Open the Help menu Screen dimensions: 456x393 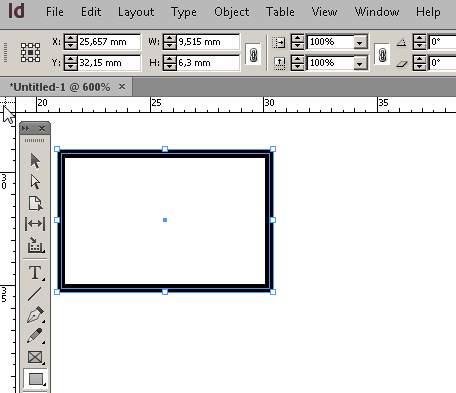(x=428, y=12)
